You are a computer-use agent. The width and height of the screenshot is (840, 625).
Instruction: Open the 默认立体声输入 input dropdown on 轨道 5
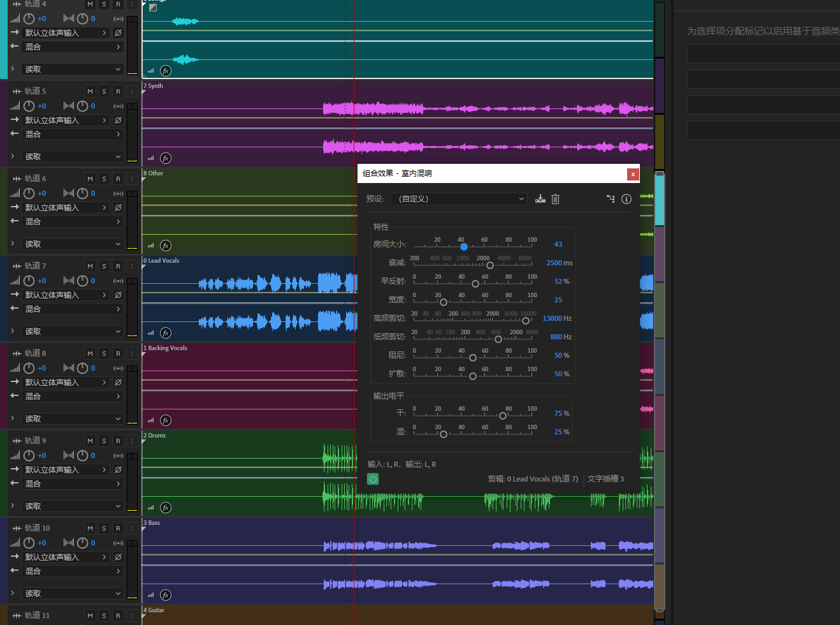tap(66, 120)
